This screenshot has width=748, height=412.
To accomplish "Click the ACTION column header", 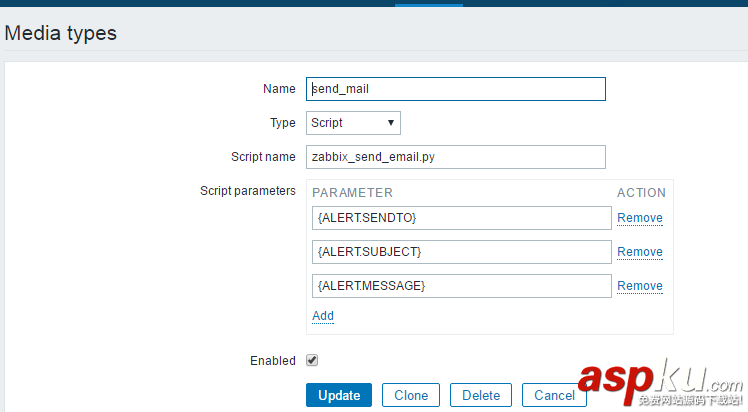I will pyautogui.click(x=641, y=193).
